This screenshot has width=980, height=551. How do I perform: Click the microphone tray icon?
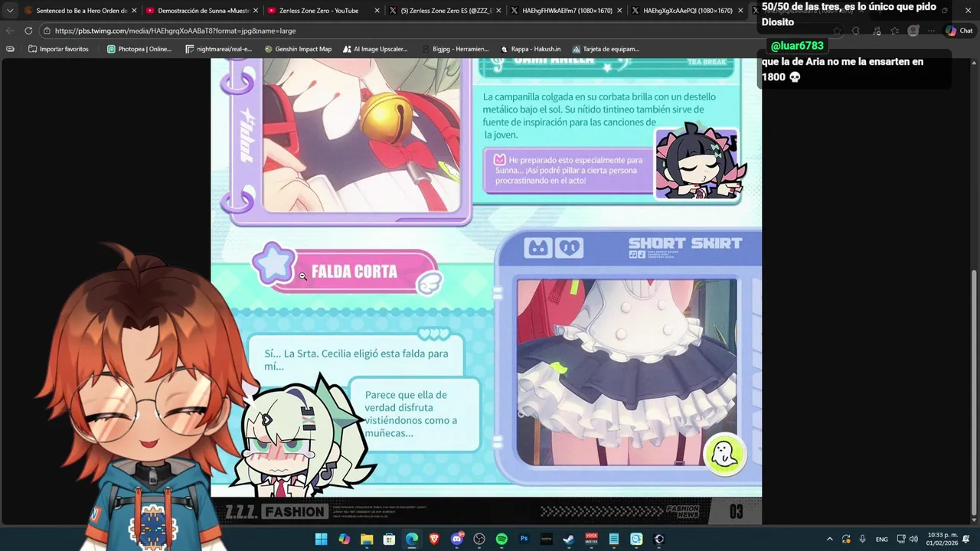pos(862,539)
